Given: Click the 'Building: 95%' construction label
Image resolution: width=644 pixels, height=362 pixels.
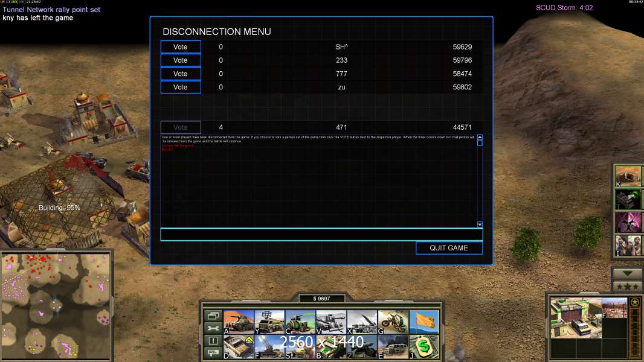Looking at the screenshot, I should point(60,208).
